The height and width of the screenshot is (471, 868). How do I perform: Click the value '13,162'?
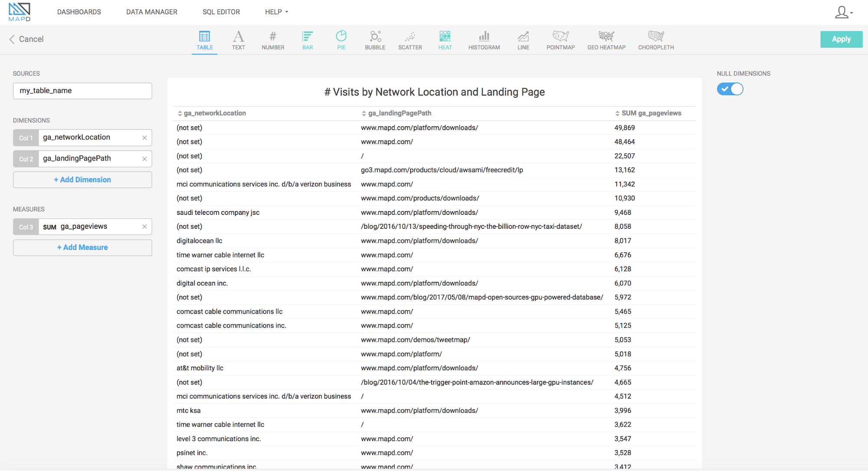pos(624,170)
